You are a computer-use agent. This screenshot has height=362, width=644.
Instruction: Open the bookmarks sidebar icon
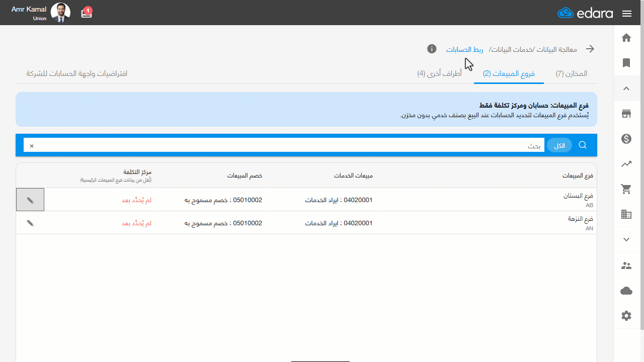[x=626, y=63]
